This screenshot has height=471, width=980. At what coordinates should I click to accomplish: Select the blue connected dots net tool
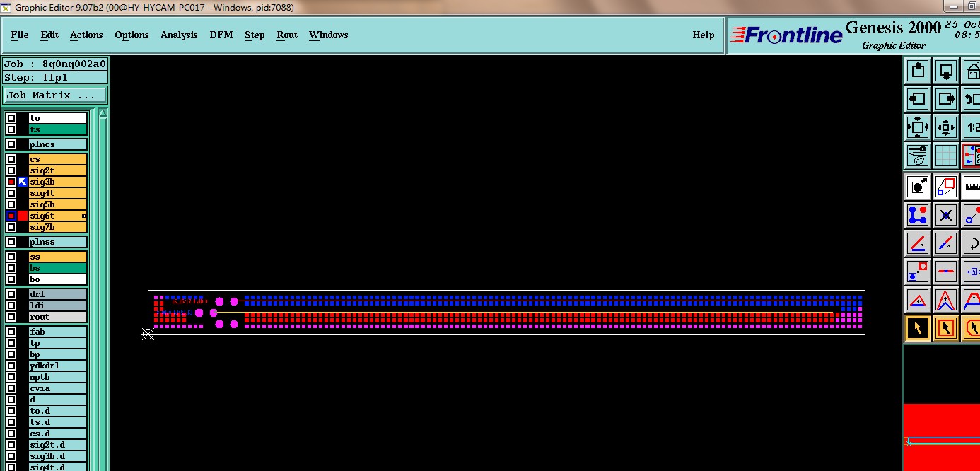pyautogui.click(x=918, y=215)
